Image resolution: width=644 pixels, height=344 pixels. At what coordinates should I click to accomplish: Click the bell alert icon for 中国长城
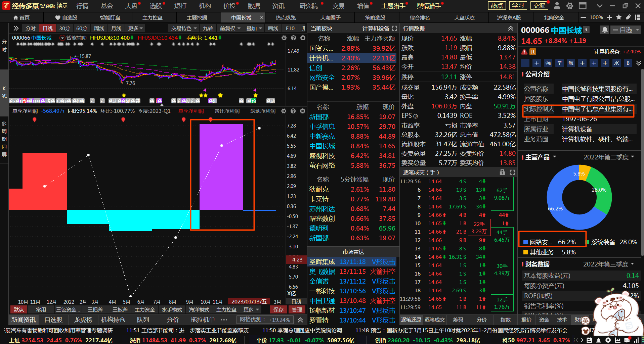605,30
